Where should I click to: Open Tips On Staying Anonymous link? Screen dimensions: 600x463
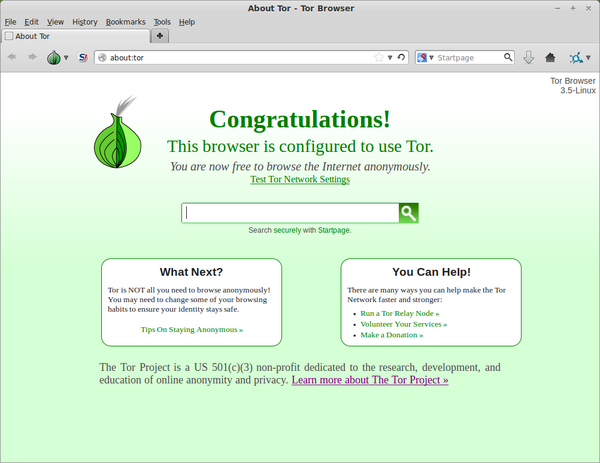192,329
